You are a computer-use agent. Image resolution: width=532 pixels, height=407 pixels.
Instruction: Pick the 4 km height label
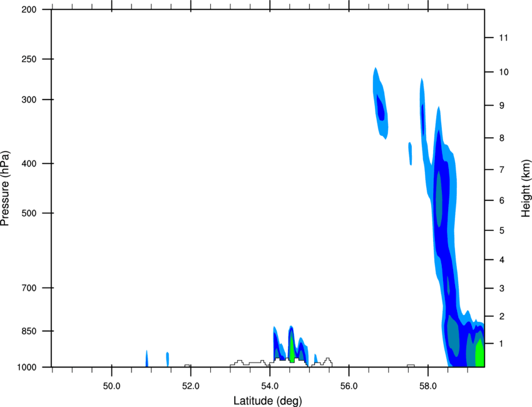(x=501, y=260)
